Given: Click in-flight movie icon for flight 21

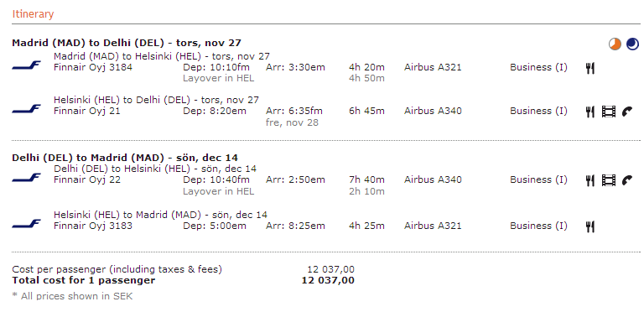Looking at the screenshot, I should tap(609, 112).
